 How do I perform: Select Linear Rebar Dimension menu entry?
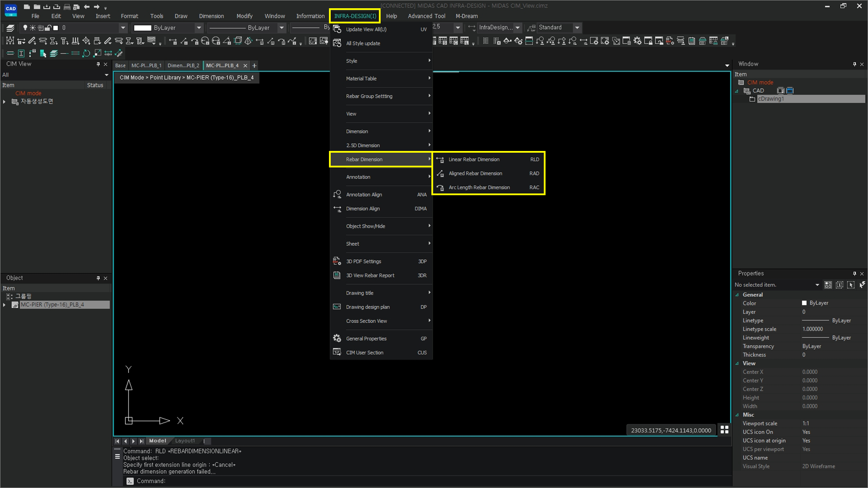click(489, 159)
